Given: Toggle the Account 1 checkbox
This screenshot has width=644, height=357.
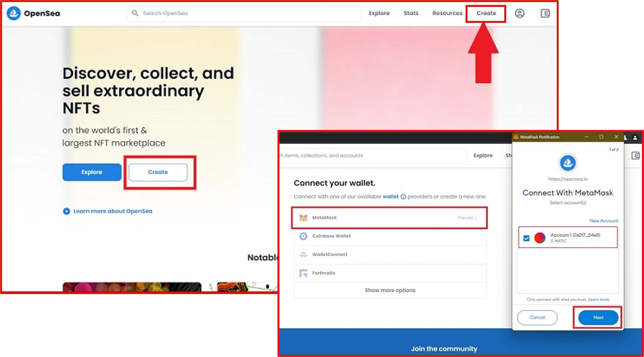Looking at the screenshot, I should [526, 238].
